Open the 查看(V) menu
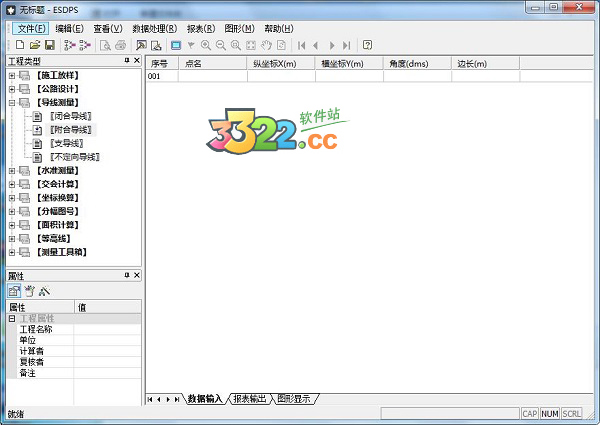 pos(108,29)
